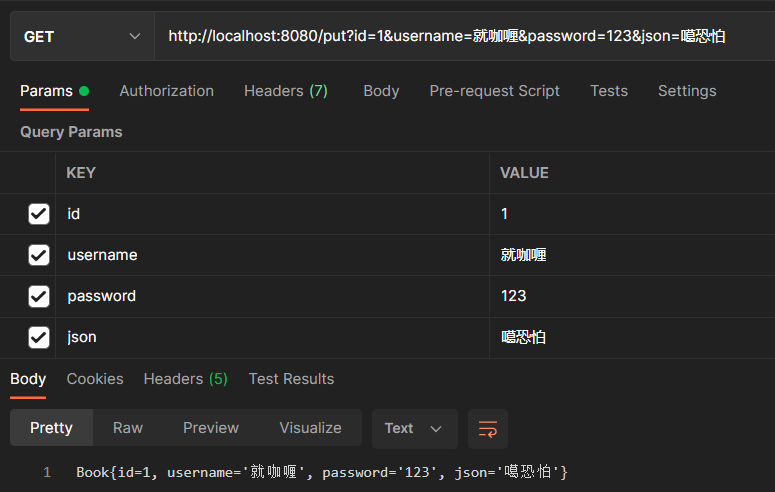Viewport: 775px width, 492px height.
Task: Go to Pre-request Script tab
Action: click(x=494, y=91)
